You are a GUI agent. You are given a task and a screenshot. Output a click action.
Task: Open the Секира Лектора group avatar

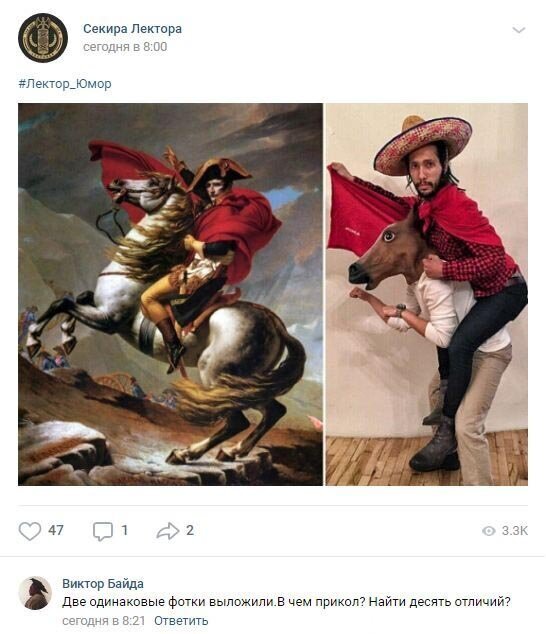(x=43, y=38)
